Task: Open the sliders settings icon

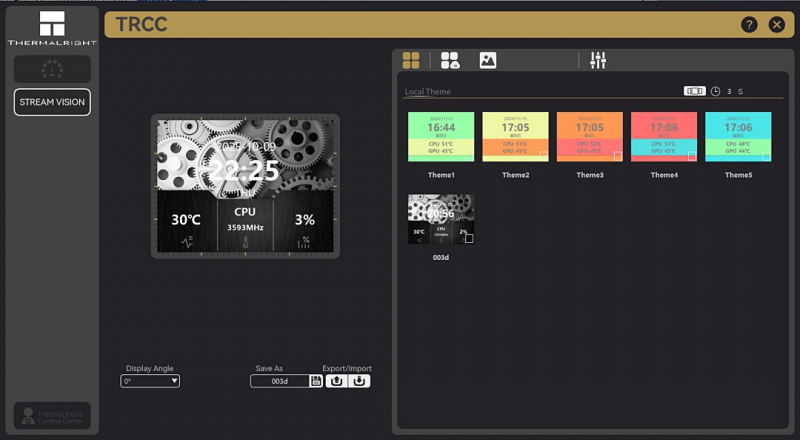Action: click(598, 60)
